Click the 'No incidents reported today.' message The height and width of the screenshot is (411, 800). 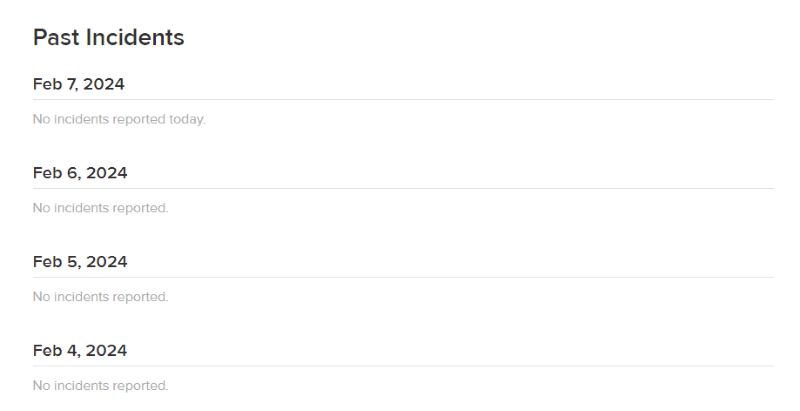tap(119, 119)
